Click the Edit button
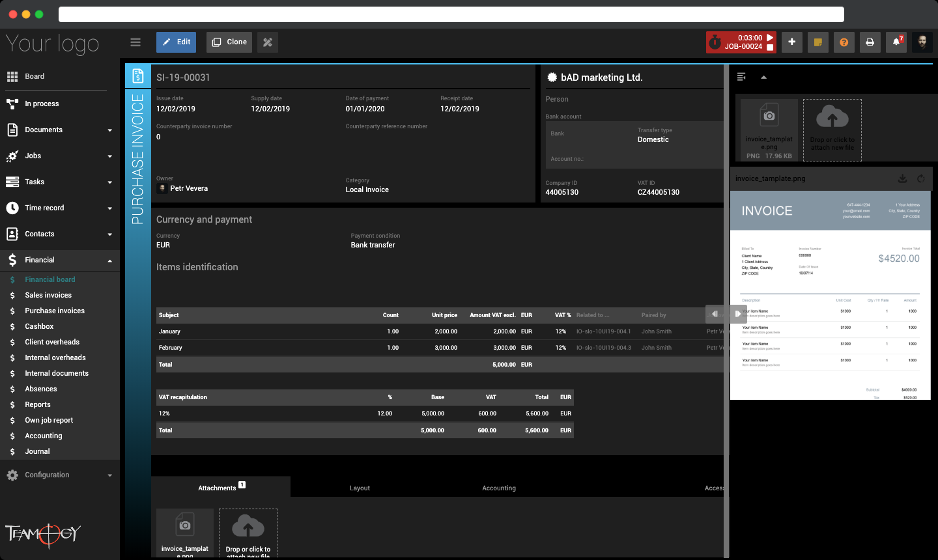 point(176,42)
